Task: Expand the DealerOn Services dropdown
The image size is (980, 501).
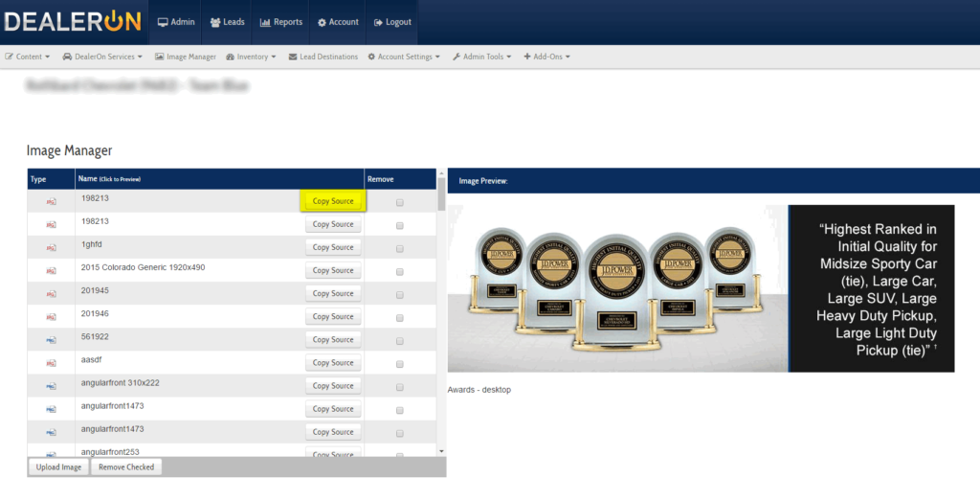Action: pyautogui.click(x=102, y=57)
